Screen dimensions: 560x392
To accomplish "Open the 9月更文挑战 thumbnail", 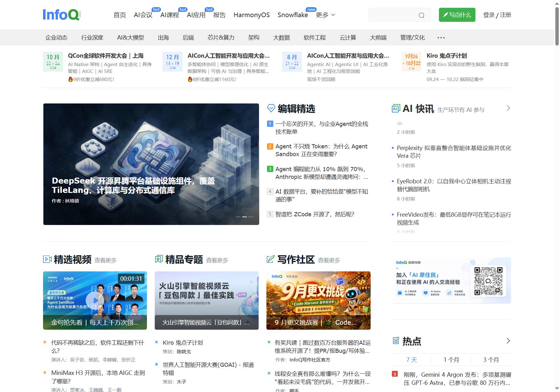I will tap(319, 300).
